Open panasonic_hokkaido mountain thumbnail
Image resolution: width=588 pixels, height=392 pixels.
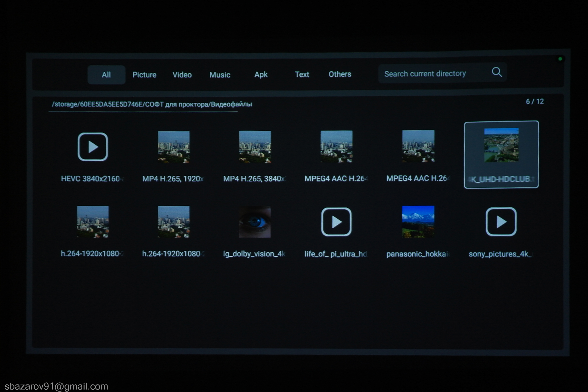[x=418, y=222]
